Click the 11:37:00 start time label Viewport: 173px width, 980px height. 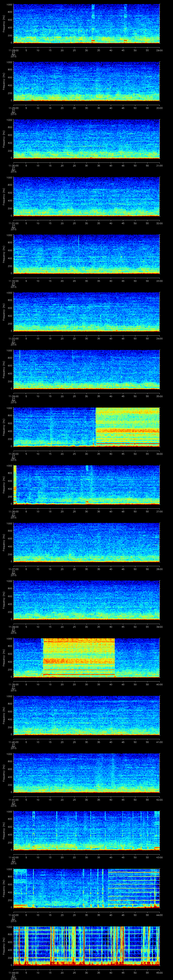point(13,569)
